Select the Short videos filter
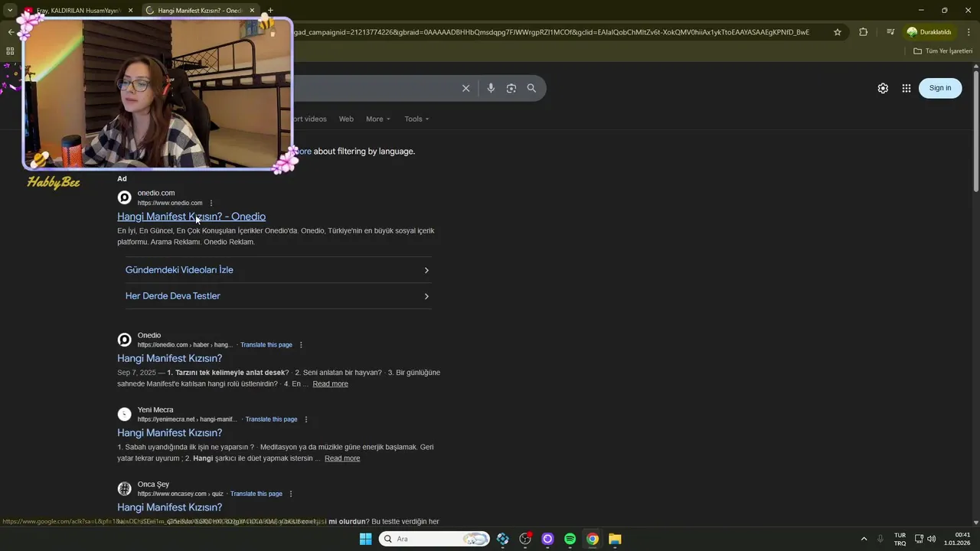Viewport: 980px width, 551px height. pyautogui.click(x=309, y=119)
